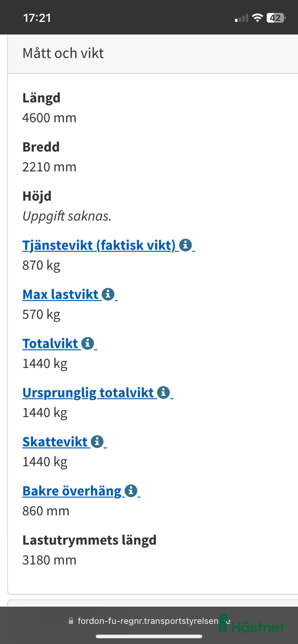The image size is (298, 644).
Task: Tap info icon beside Ursprunglig totalvikt
Action: point(163,392)
